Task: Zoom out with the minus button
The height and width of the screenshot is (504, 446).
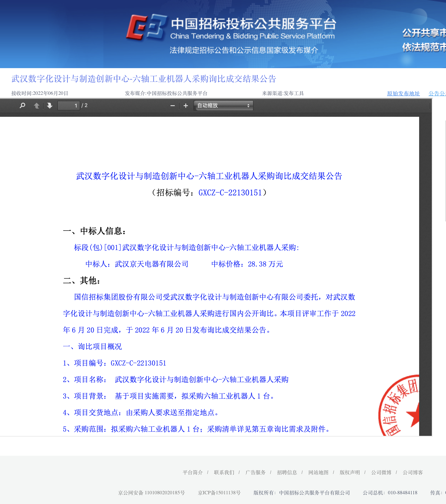Action: 173,106
